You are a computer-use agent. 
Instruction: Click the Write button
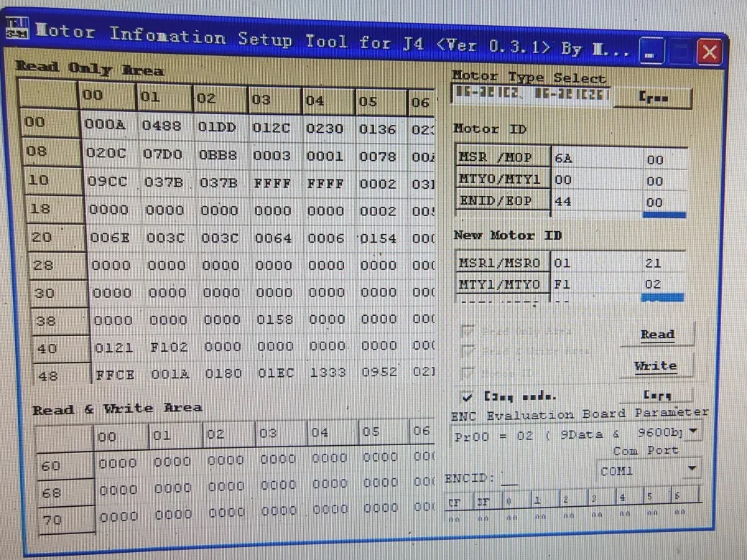(x=656, y=366)
